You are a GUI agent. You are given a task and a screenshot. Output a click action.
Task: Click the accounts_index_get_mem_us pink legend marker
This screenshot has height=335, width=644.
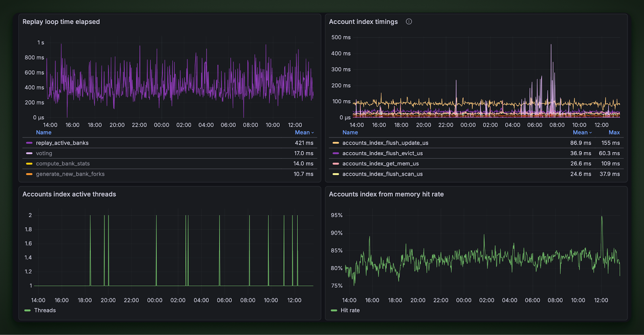[336, 164]
